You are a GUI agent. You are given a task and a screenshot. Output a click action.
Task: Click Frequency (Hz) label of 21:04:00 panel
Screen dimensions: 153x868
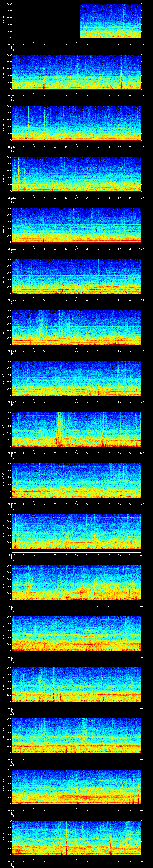pos(3,21)
